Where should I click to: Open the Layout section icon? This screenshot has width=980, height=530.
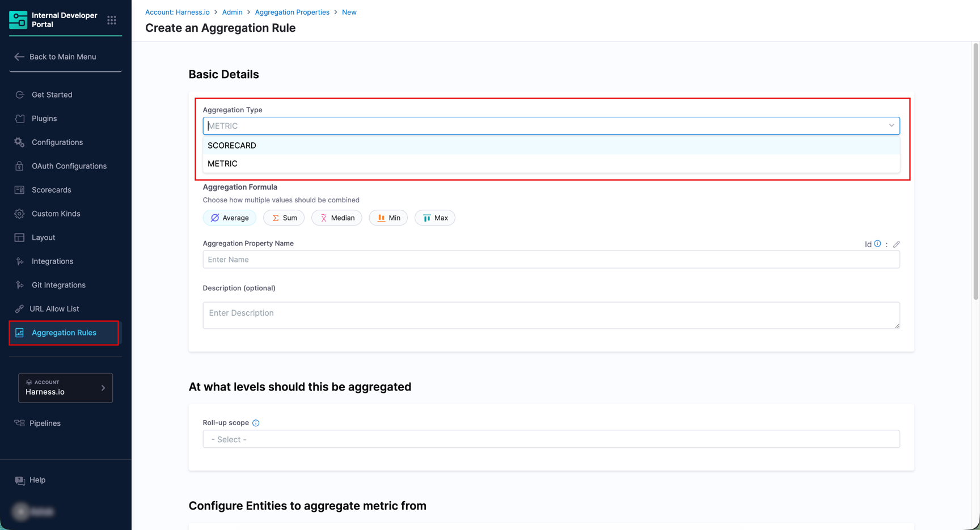(x=19, y=237)
